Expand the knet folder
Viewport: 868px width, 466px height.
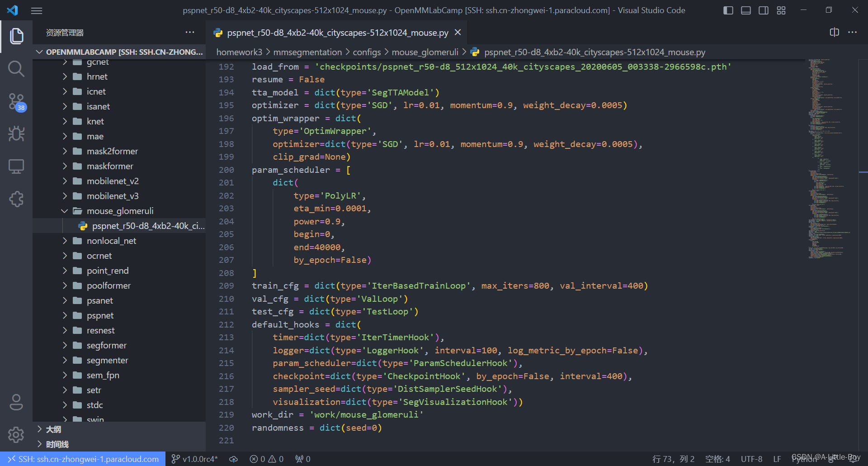[x=119, y=121]
